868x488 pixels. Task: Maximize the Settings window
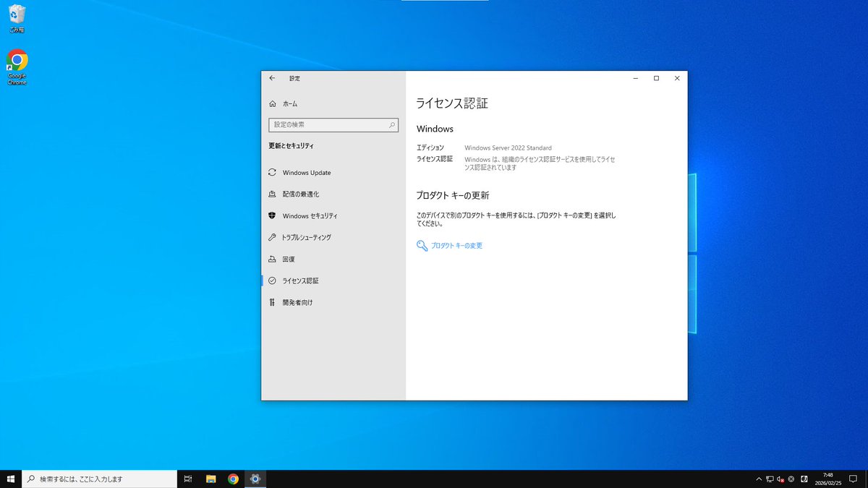pyautogui.click(x=656, y=78)
